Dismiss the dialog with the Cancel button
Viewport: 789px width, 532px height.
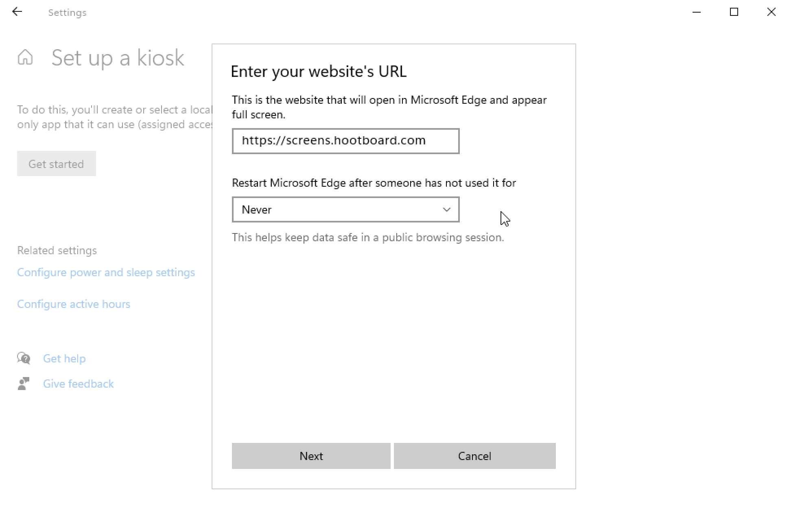(474, 456)
